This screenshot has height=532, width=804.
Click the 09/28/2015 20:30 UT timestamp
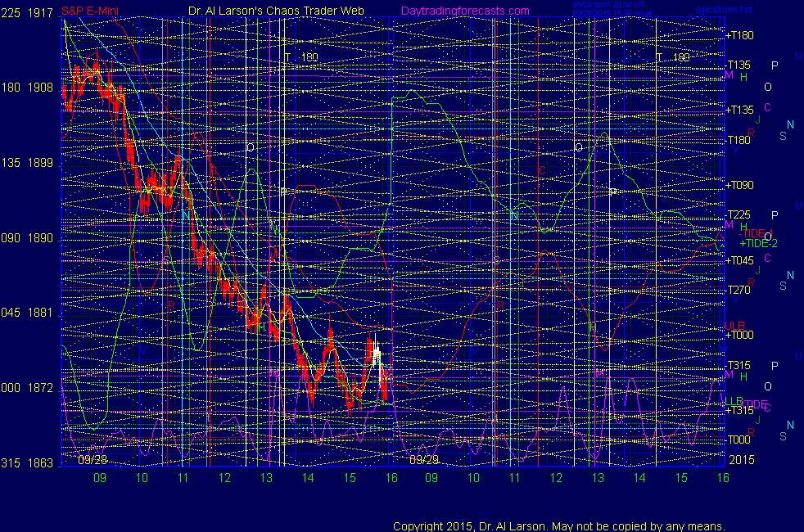[x=608, y=5]
